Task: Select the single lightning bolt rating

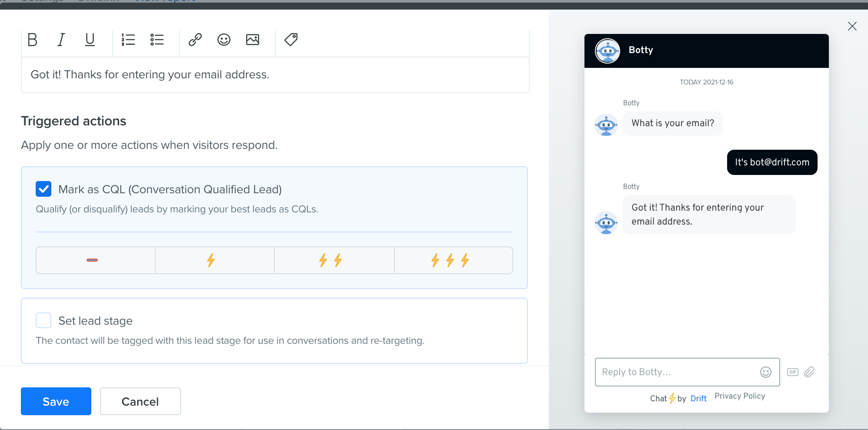Action: tap(215, 260)
